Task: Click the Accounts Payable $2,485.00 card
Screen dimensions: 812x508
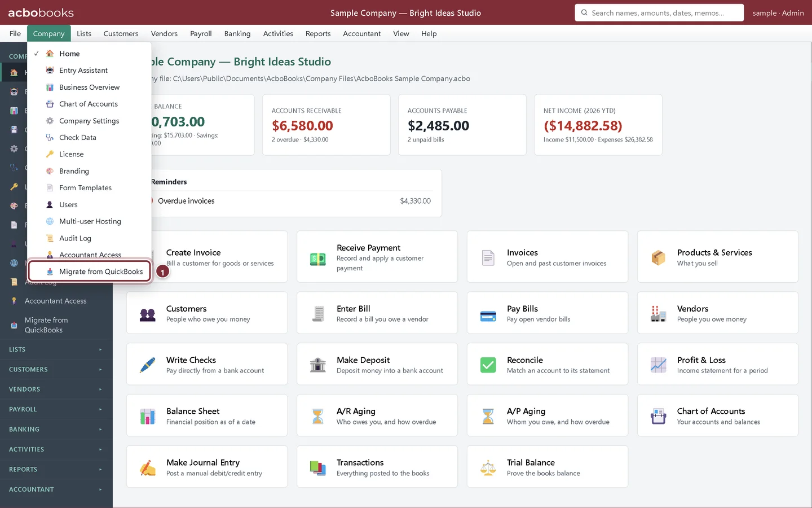Action: point(462,125)
